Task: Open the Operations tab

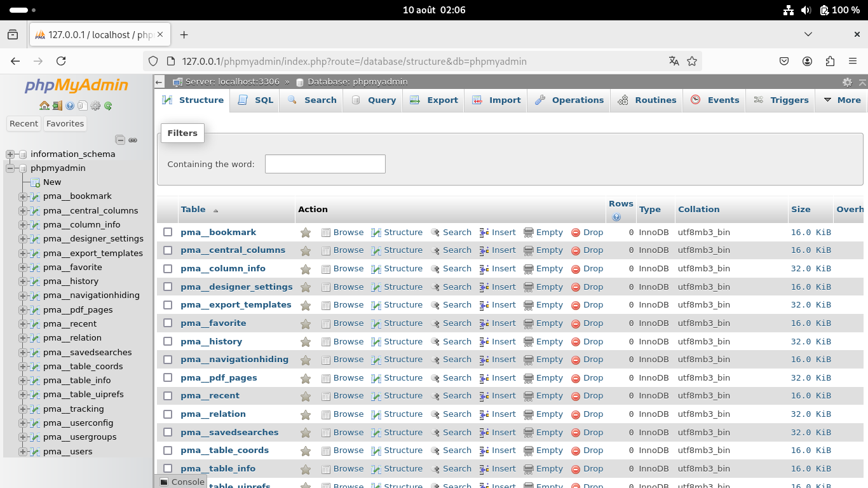Action: tap(569, 100)
